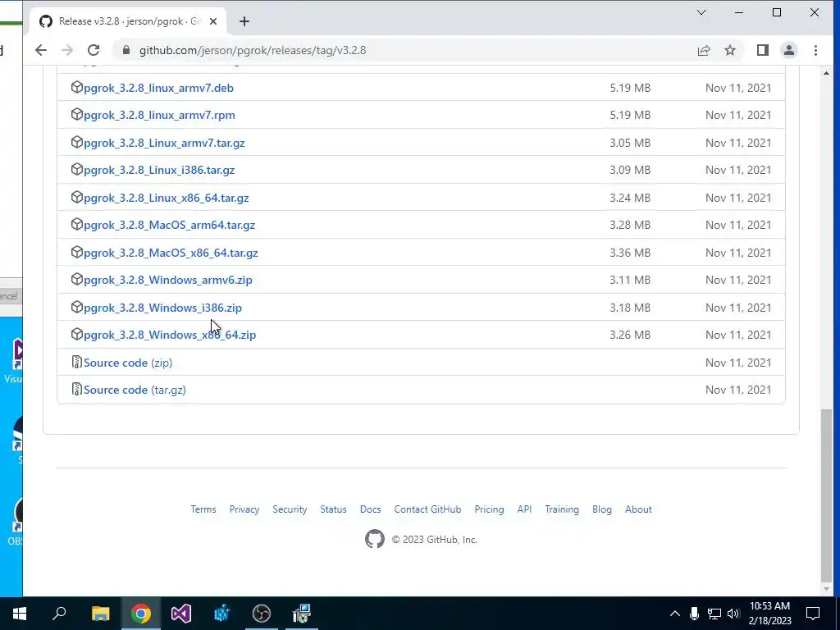Open the About footer link
The image size is (840, 630).
638,509
